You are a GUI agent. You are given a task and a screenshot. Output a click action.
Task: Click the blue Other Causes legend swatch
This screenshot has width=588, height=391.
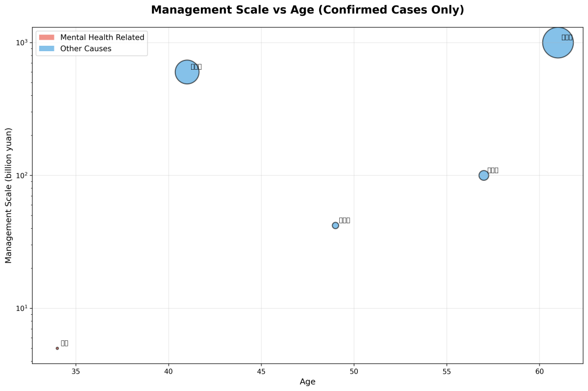[47, 48]
